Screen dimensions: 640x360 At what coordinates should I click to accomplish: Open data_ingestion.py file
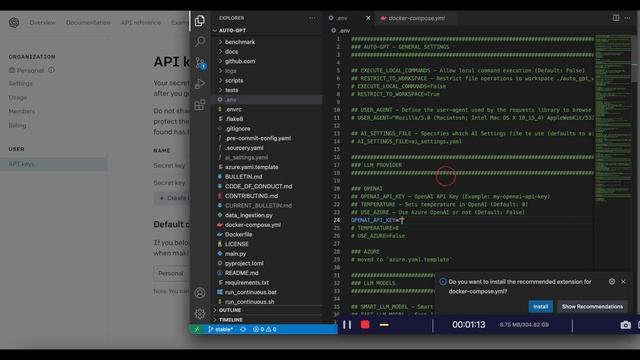[x=249, y=216]
